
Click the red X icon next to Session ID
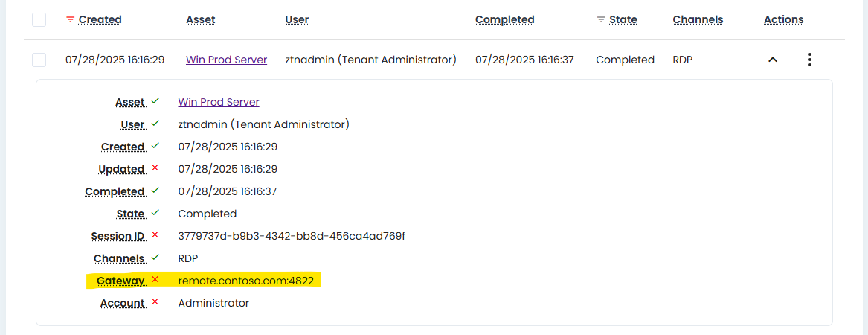(155, 235)
